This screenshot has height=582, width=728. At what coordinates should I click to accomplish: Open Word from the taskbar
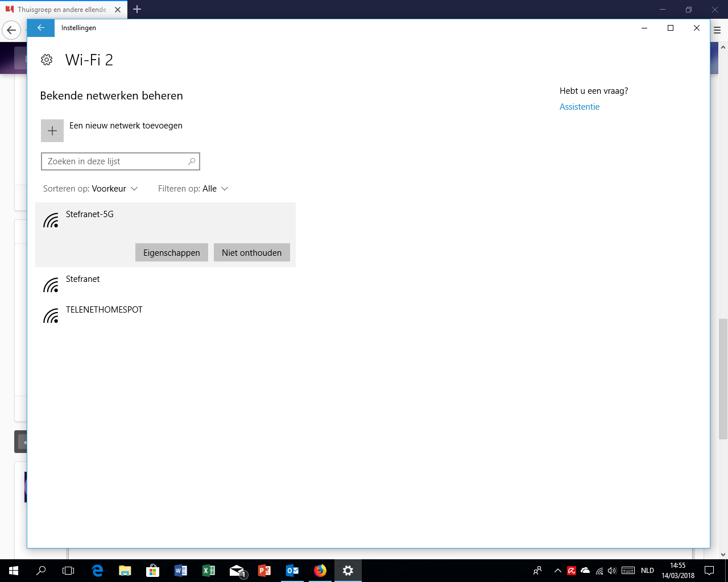click(x=181, y=571)
